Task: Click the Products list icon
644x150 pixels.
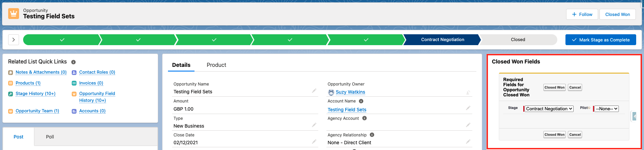Action: tap(11, 83)
